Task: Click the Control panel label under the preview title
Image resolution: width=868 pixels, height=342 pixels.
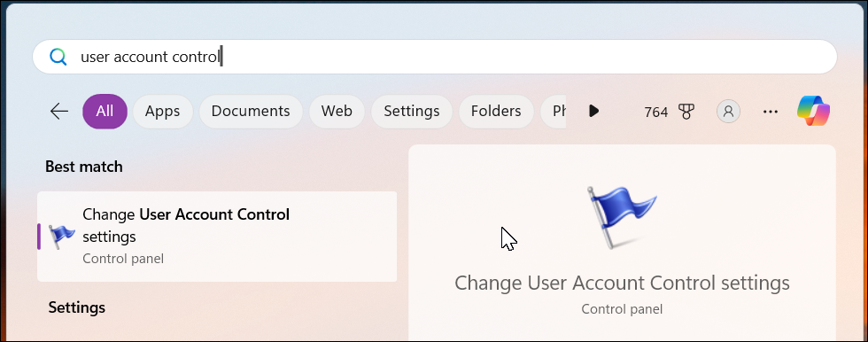Action: 622,309
